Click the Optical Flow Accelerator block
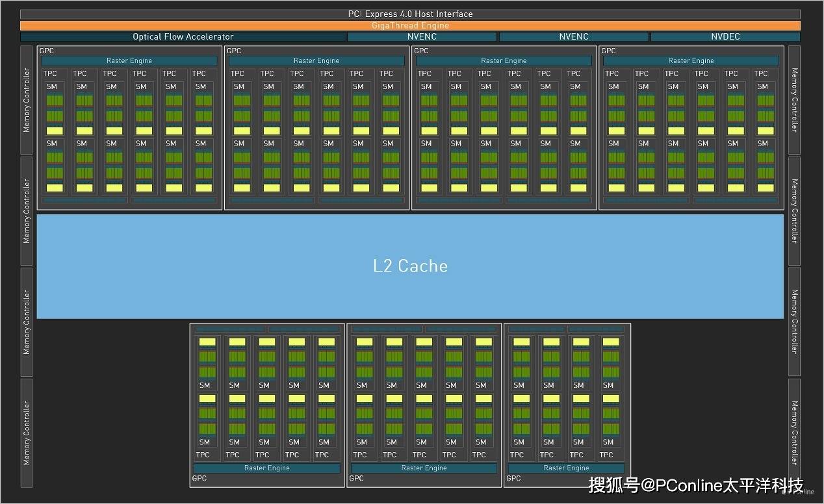Image resolution: width=824 pixels, height=504 pixels. coord(183,37)
